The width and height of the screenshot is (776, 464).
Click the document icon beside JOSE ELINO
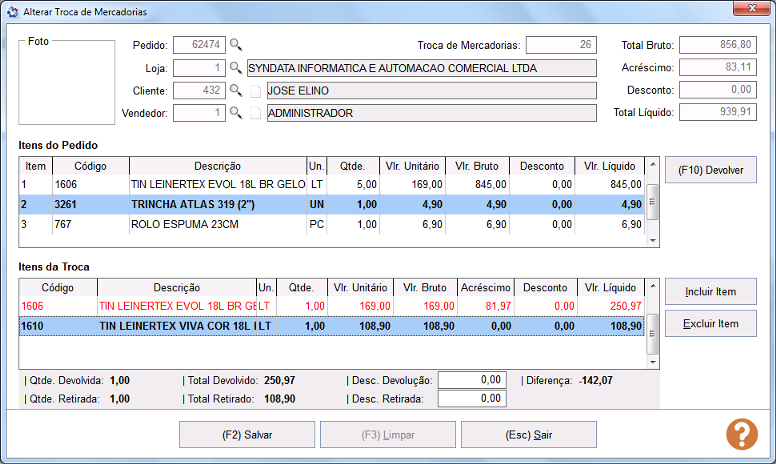(255, 91)
